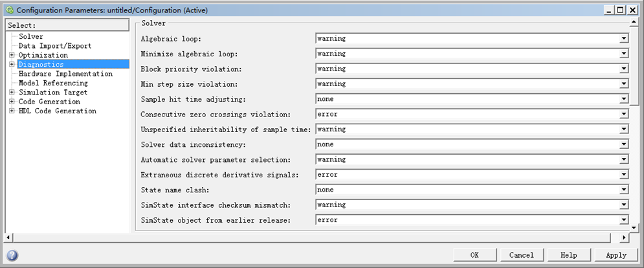The height and width of the screenshot is (268, 644).
Task: Select Hardware Implementation in the tree
Action: click(65, 74)
